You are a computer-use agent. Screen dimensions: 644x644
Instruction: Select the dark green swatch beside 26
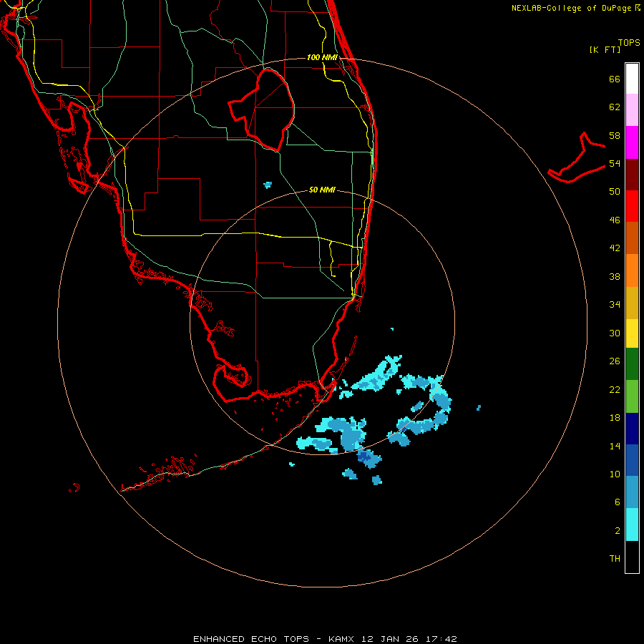[x=632, y=364]
